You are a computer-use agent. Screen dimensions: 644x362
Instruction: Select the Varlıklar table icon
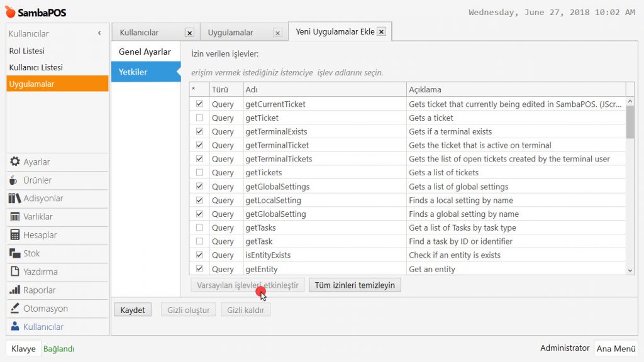pos(14,217)
